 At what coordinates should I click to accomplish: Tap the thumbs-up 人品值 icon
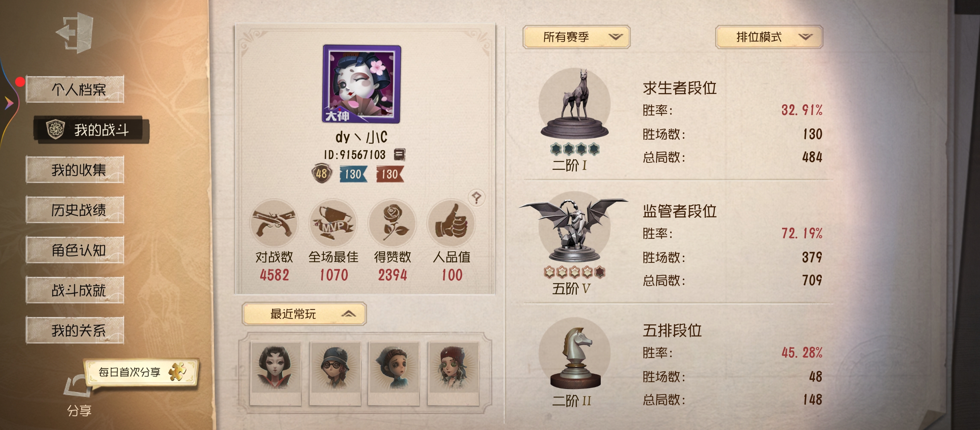point(451,223)
